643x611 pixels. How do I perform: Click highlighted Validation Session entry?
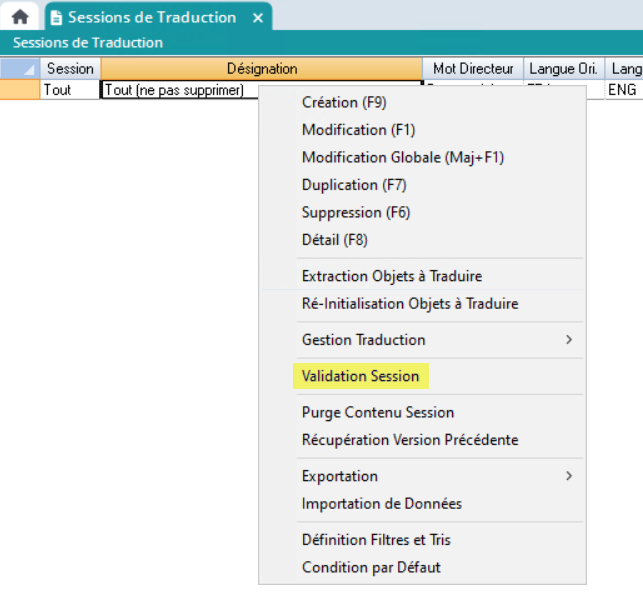pos(360,376)
